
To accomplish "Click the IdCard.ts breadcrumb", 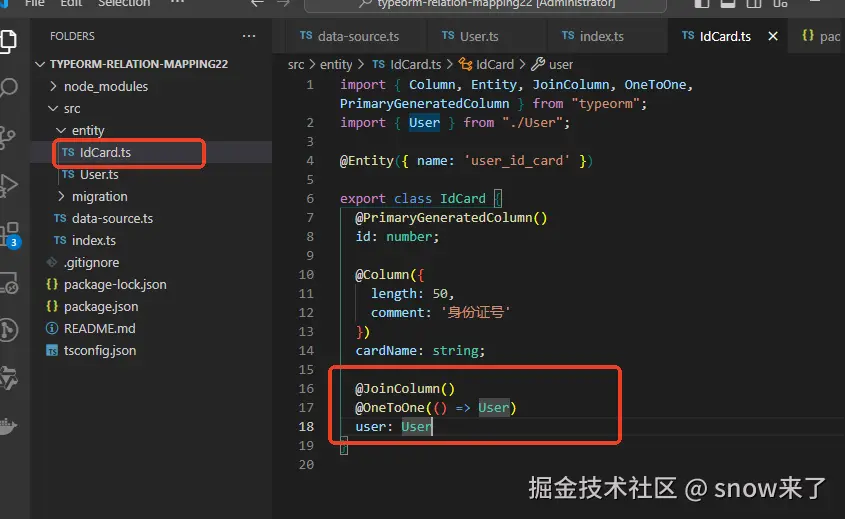I will click(x=415, y=65).
